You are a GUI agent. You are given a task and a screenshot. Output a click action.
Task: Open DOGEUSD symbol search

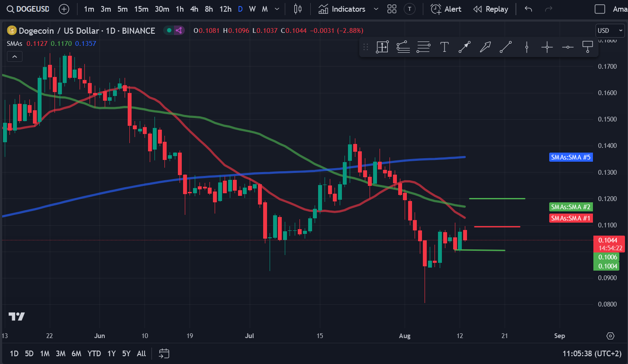(x=28, y=9)
